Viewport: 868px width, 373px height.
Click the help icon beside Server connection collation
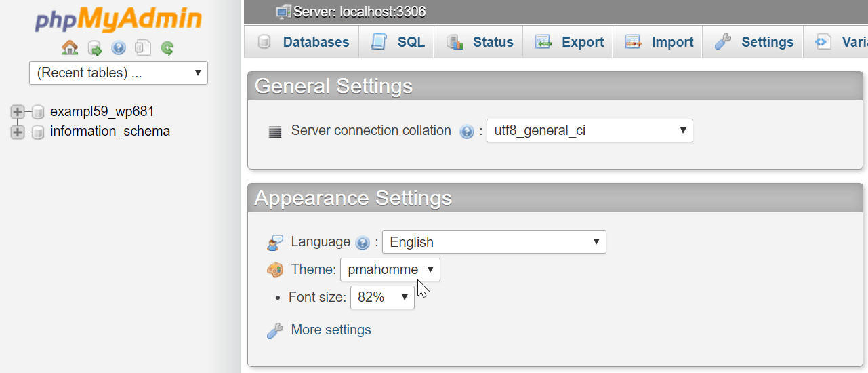coord(466,132)
